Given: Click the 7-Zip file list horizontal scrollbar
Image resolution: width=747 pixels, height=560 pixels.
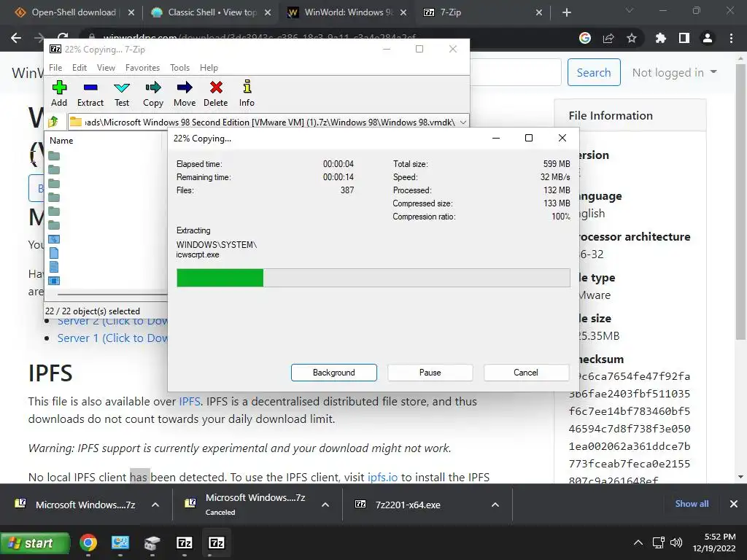Looking at the screenshot, I should click(112, 295).
